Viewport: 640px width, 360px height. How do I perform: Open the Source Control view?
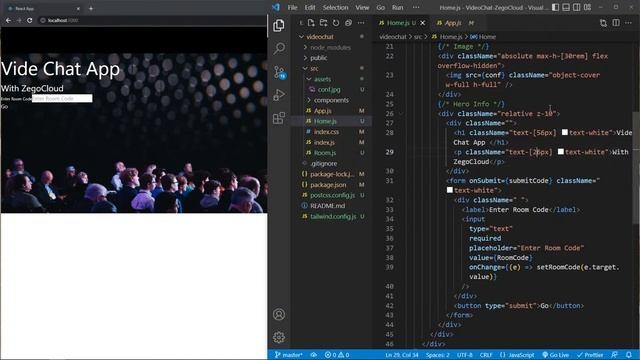[x=280, y=72]
